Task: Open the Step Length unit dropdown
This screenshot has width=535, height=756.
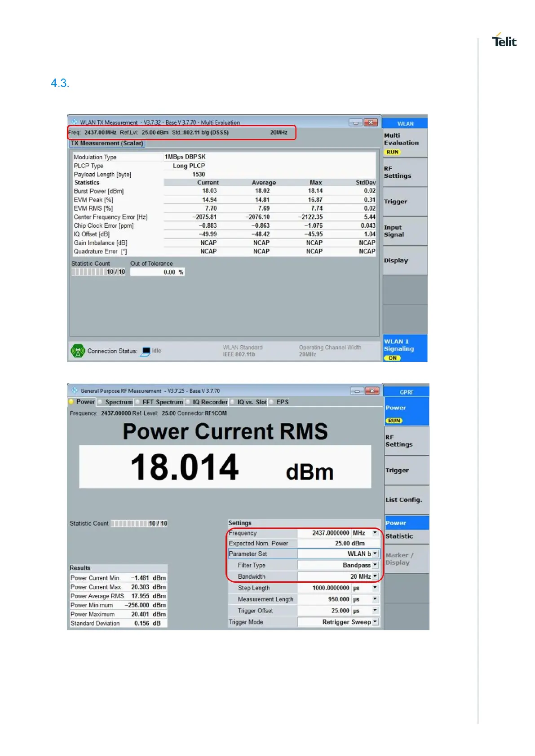Action: point(375,588)
